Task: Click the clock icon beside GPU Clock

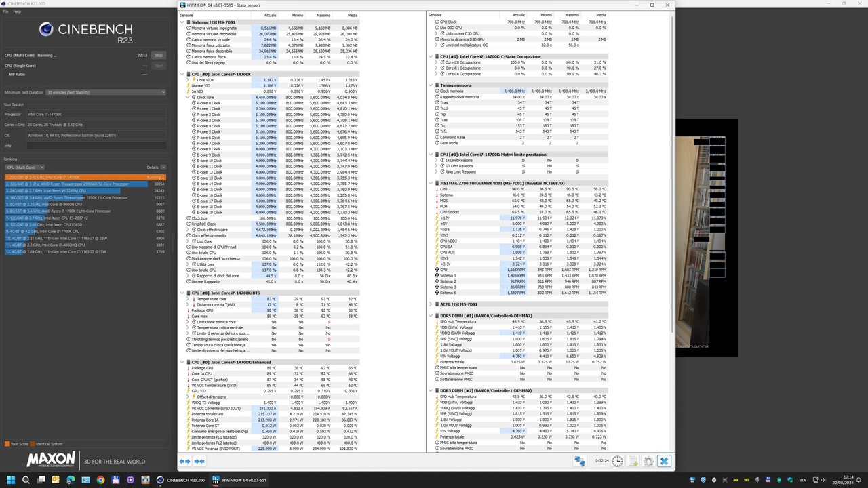Action: pyautogui.click(x=437, y=22)
